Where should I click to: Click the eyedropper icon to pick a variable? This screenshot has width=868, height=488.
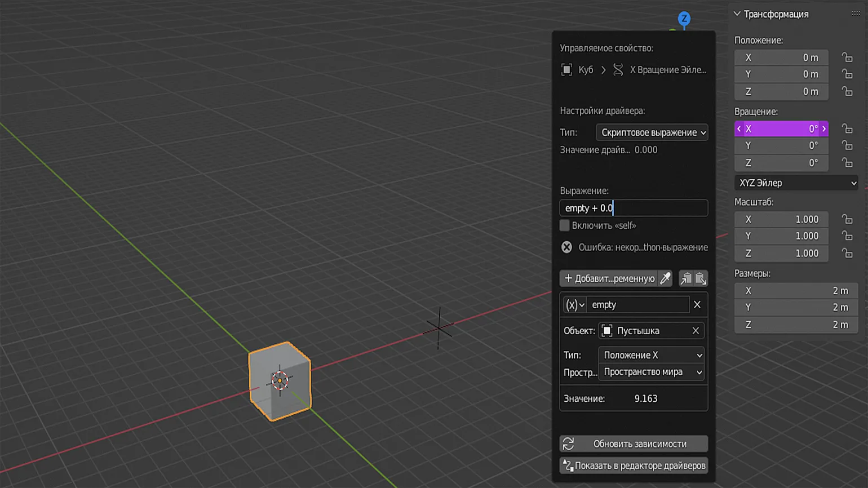coord(665,278)
